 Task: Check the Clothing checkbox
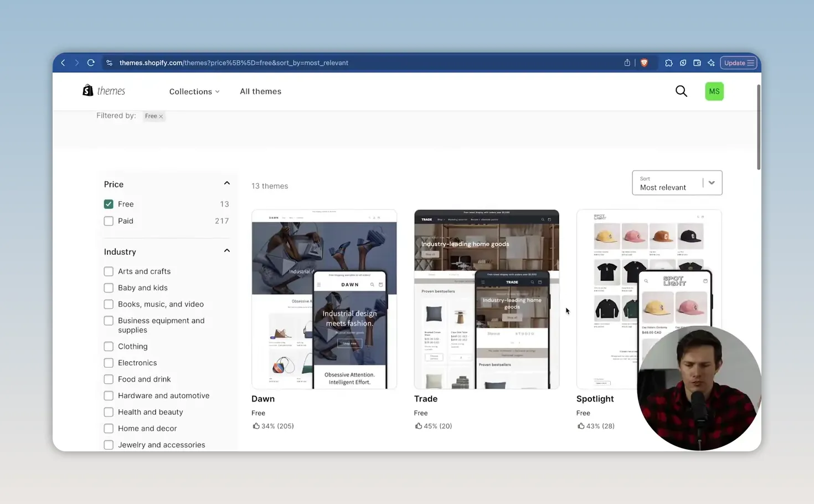[109, 346]
